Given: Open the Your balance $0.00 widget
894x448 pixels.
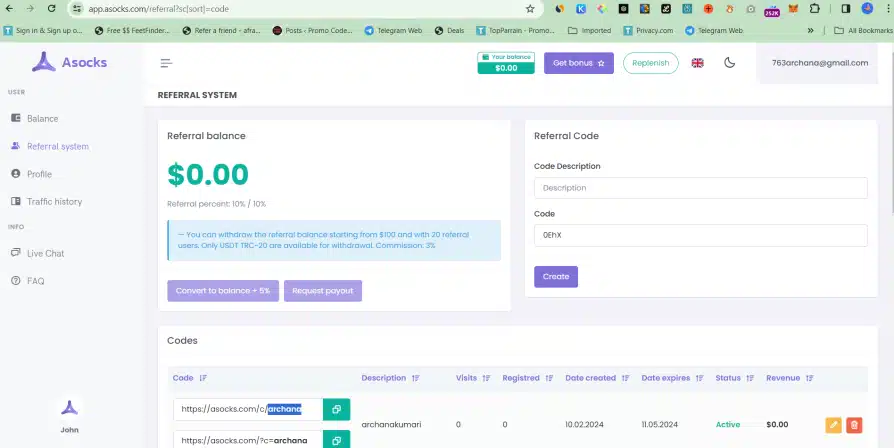Looking at the screenshot, I should [506, 63].
